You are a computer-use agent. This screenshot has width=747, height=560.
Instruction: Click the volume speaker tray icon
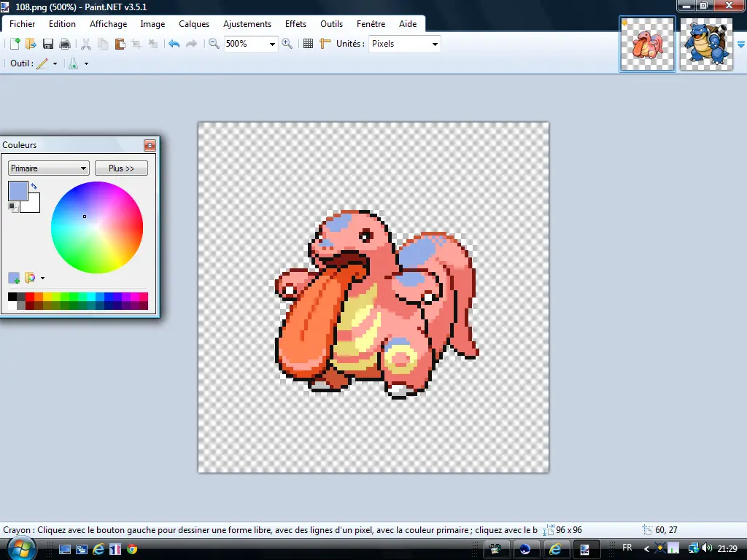[707, 548]
